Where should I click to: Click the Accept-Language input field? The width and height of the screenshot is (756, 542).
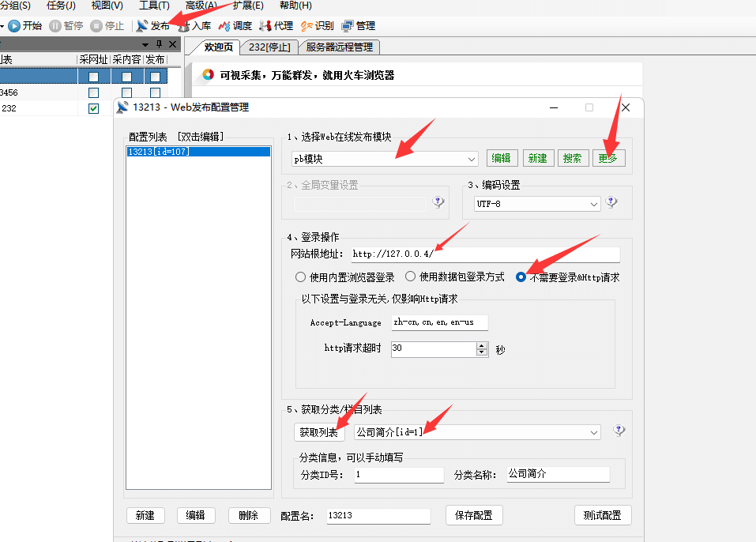(439, 322)
